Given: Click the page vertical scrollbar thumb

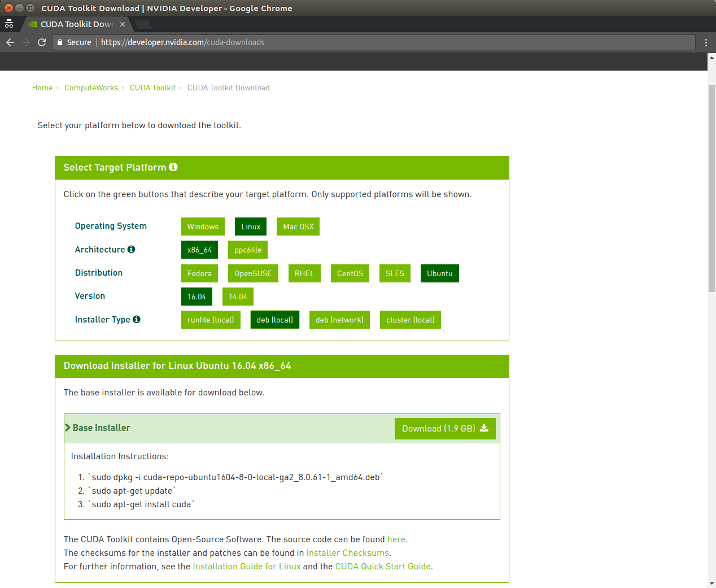Looking at the screenshot, I should (x=711, y=188).
